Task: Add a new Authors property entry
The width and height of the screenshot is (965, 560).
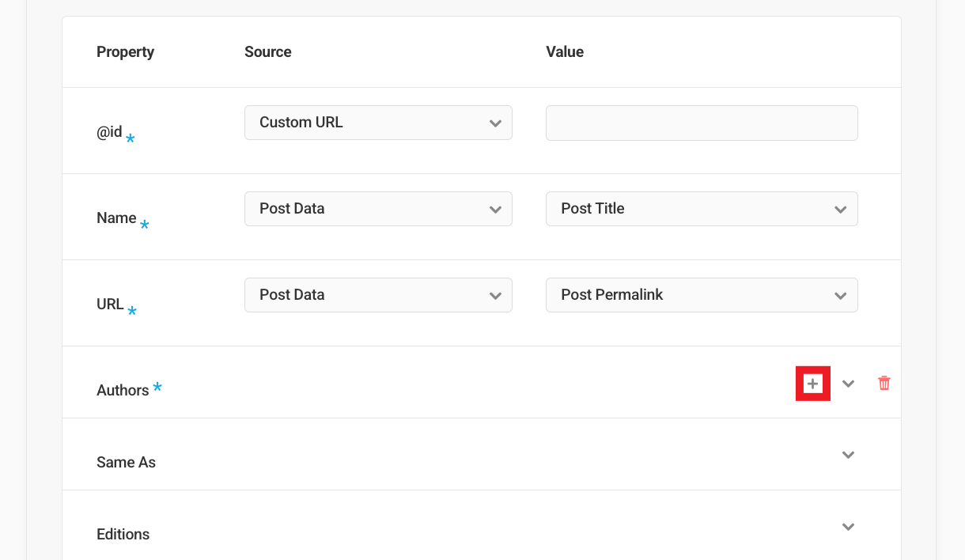Action: pyautogui.click(x=813, y=383)
